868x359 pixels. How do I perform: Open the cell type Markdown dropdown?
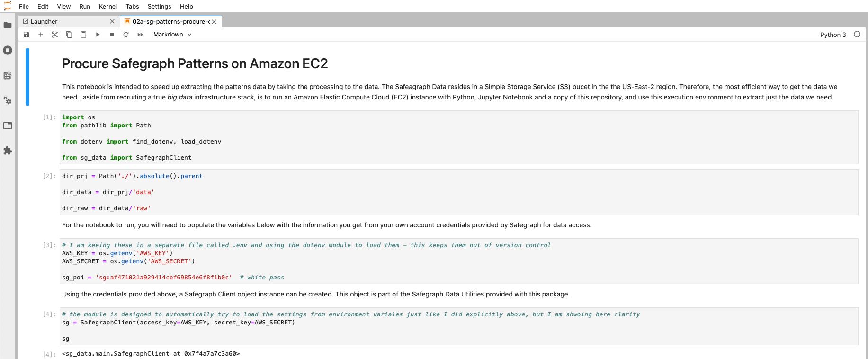(x=172, y=35)
